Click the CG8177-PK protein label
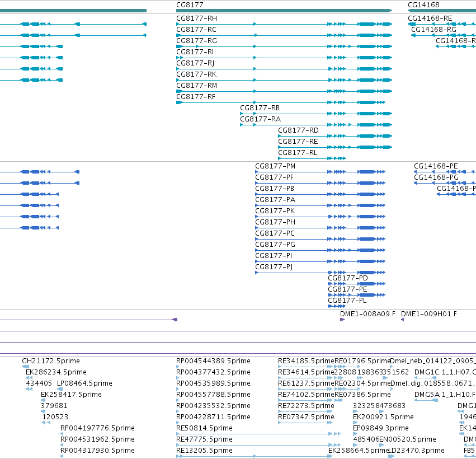 tap(275, 211)
